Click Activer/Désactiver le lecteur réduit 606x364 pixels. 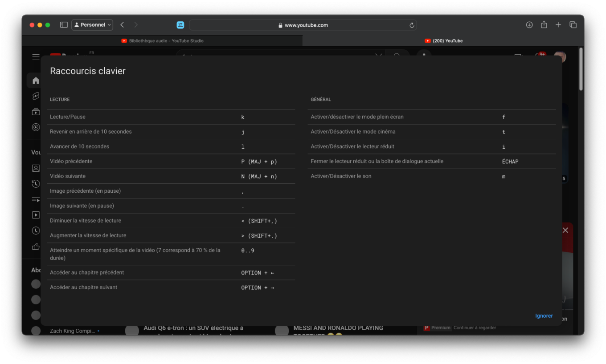pos(432,146)
